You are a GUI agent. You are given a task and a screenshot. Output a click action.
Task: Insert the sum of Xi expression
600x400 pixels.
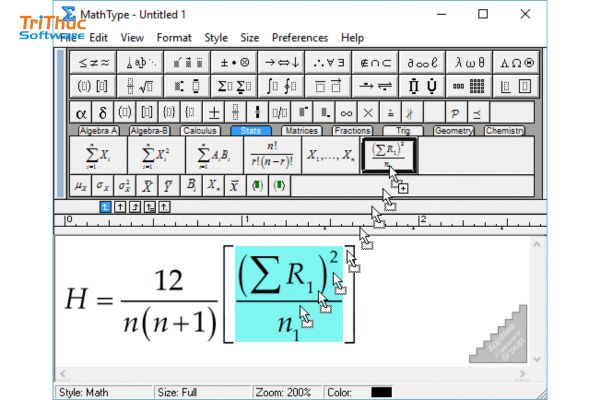98,155
